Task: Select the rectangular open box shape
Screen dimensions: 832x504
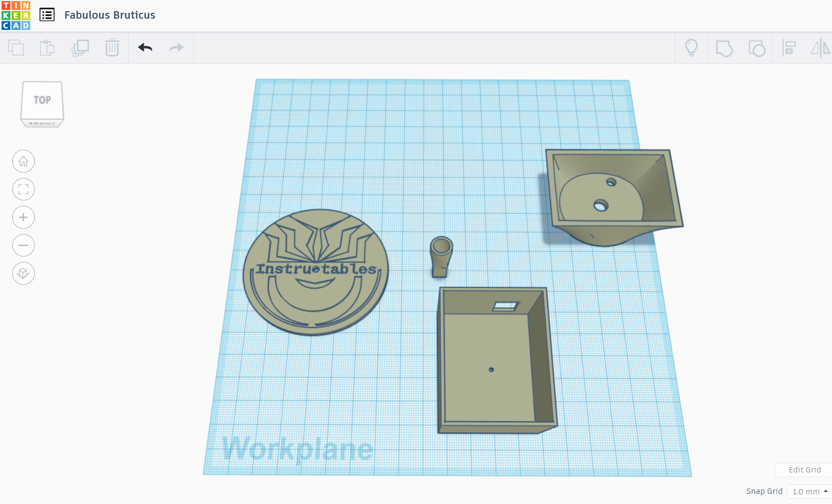Action: click(x=497, y=360)
